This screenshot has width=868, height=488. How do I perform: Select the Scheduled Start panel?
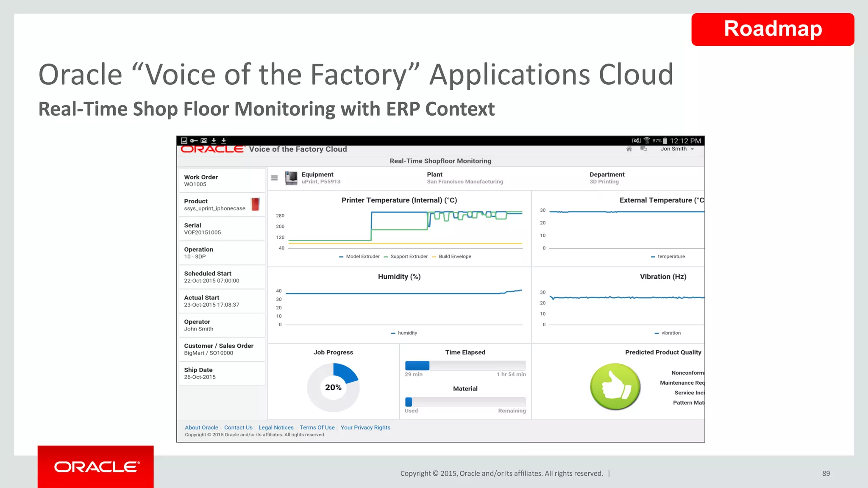(222, 277)
